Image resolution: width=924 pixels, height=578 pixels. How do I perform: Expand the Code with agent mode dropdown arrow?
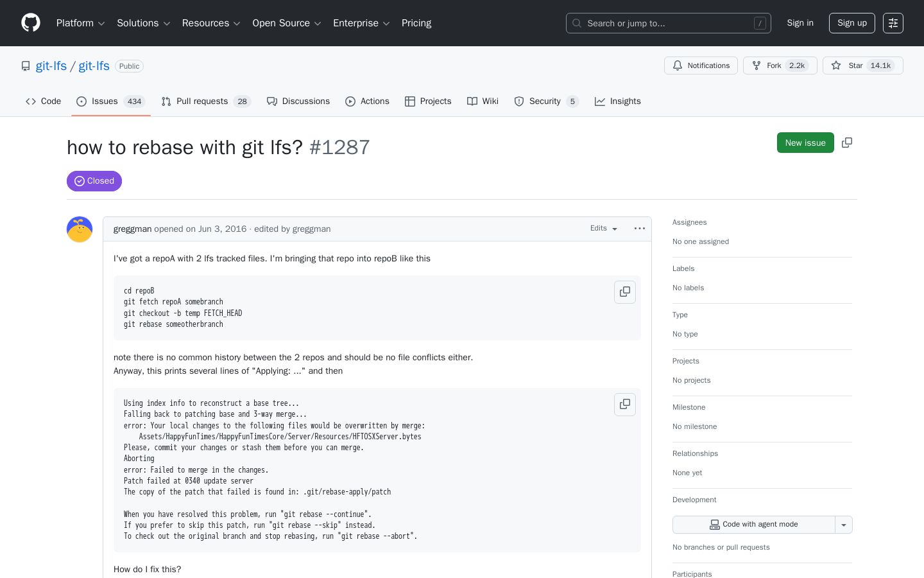coord(844,525)
